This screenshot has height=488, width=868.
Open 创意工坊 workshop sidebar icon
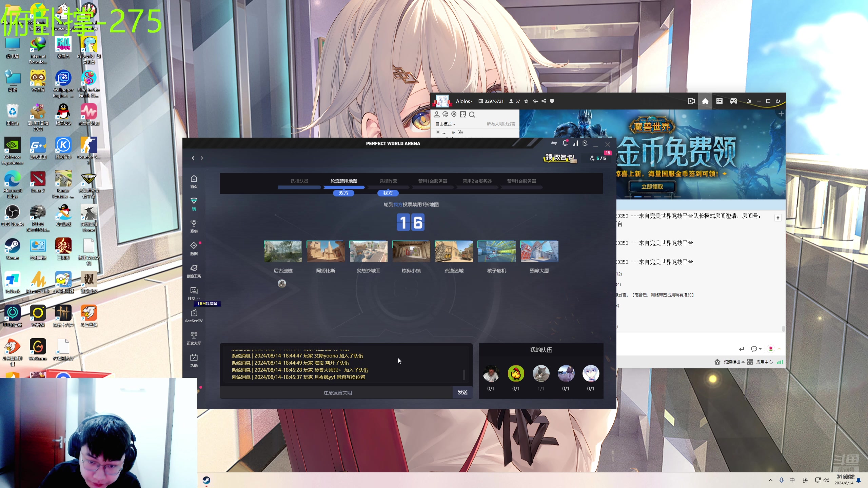coord(194,271)
